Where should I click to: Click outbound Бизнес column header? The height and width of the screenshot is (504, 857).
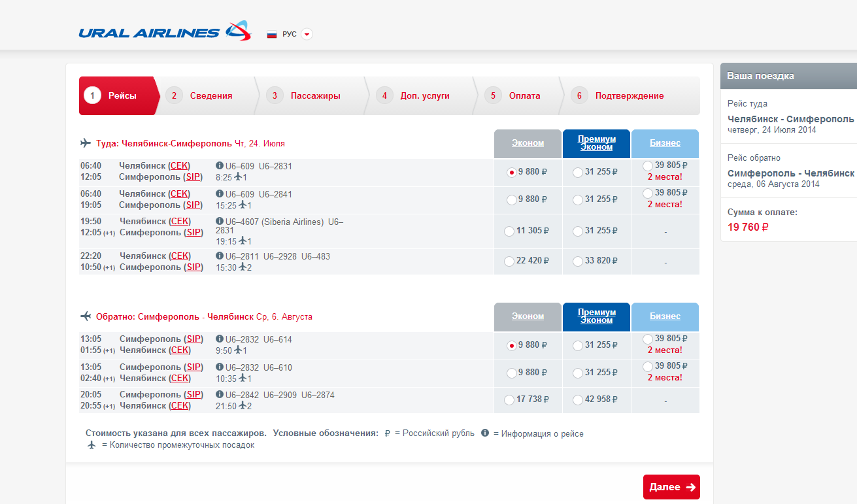tap(665, 143)
